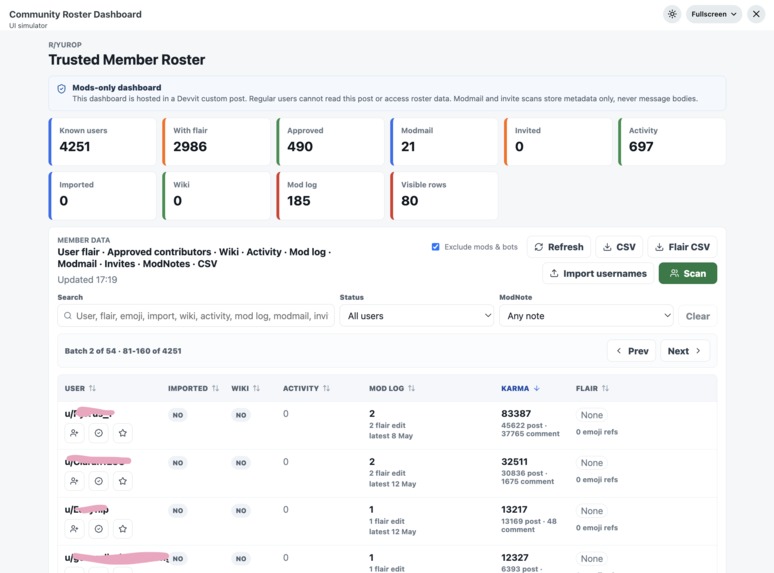774x573 pixels.
Task: Click the Visible rows 80 card
Action: tap(444, 196)
